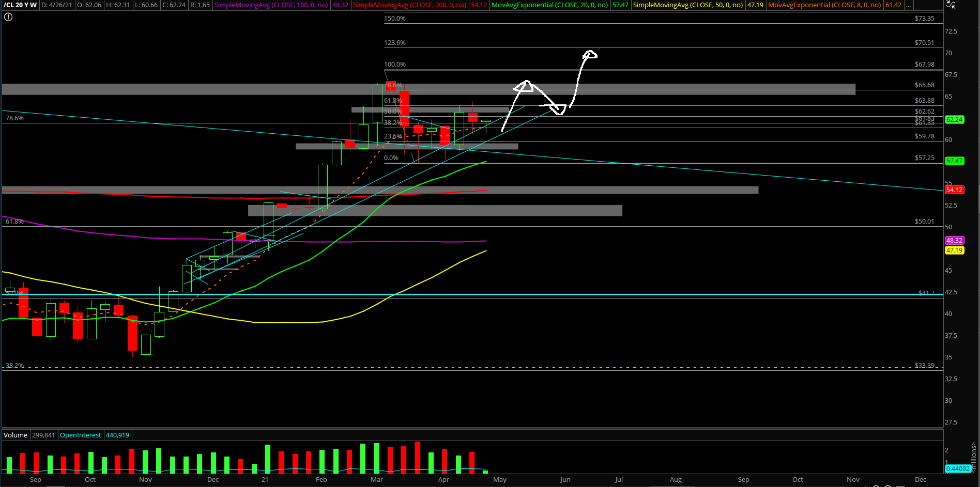
Task: Click the 100.0% Fibonacci level label
Action: (395, 64)
